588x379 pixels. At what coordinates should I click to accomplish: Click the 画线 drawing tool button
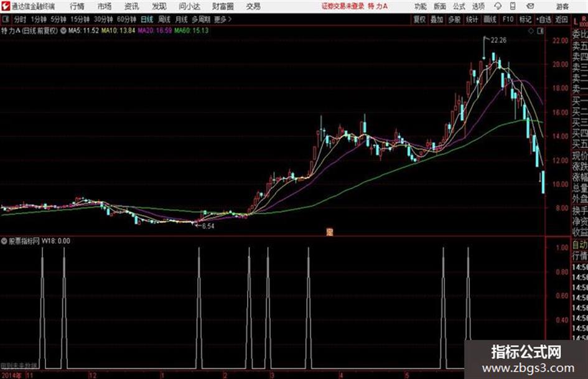pos(490,19)
